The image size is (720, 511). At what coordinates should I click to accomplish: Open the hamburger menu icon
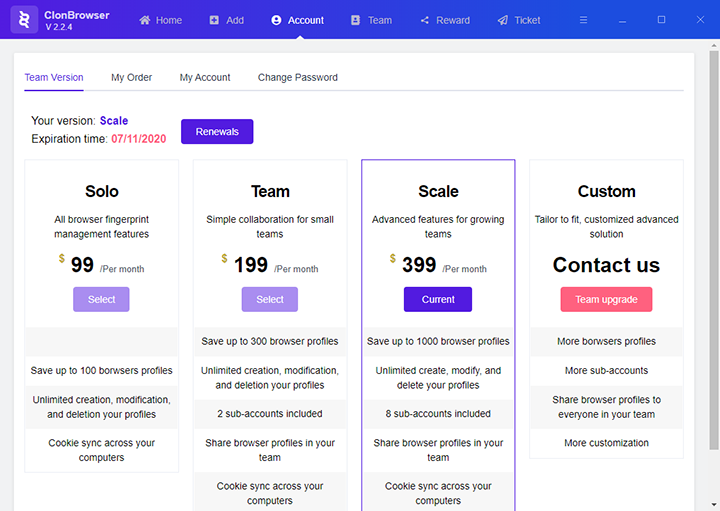click(583, 20)
